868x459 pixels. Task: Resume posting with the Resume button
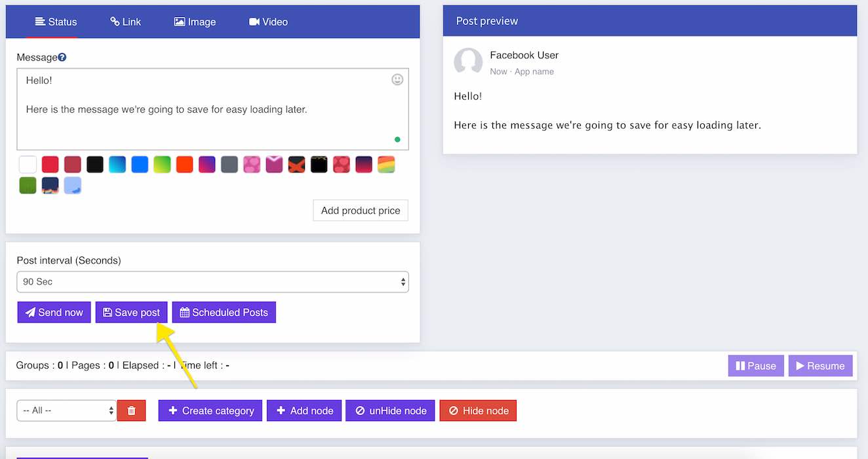[820, 366]
